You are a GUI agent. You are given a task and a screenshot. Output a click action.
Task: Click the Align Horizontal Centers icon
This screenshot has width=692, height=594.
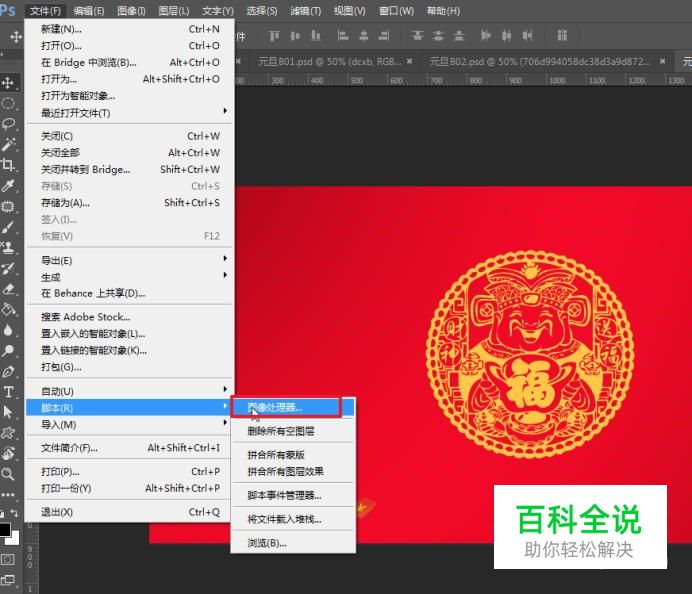[364, 36]
